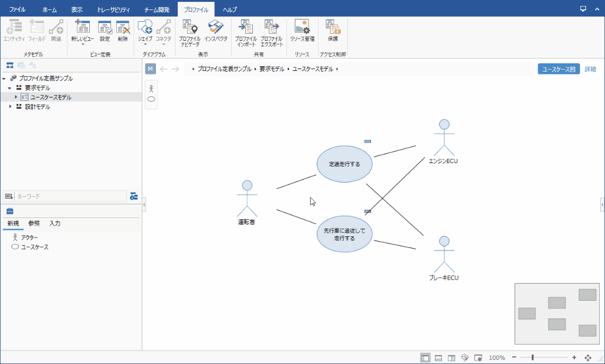This screenshot has height=364, width=605.
Task: Click the 詳細 link
Action: coord(590,69)
